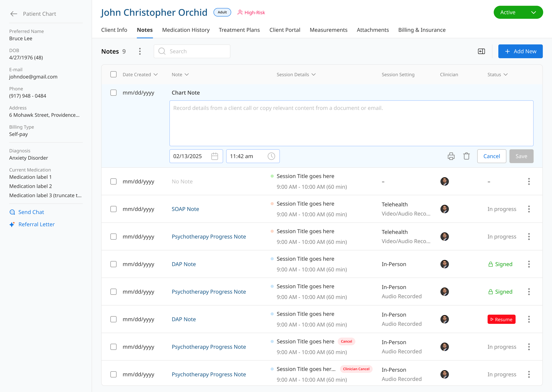552x392 pixels.
Task: Open the Notes three-dot options menu
Action: [140, 51]
